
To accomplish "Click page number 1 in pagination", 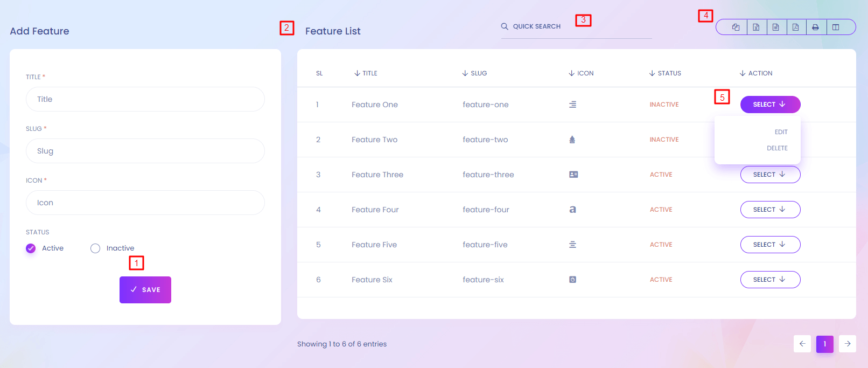I will (824, 344).
